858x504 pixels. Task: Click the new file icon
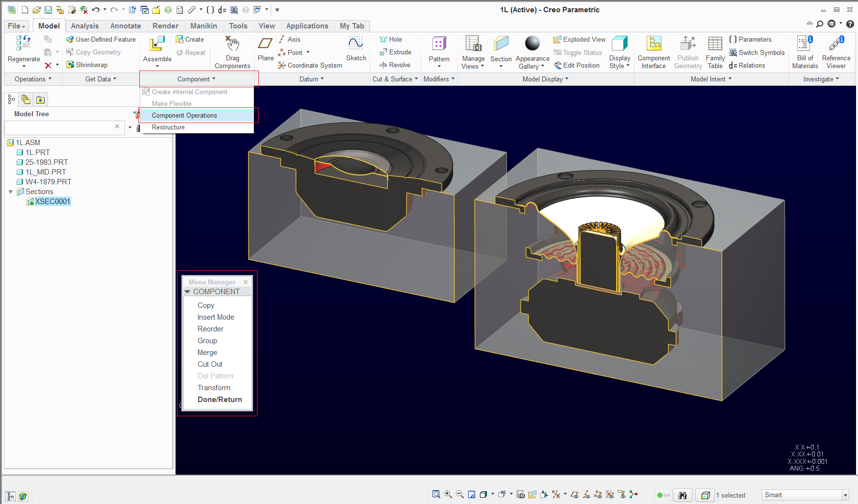[x=25, y=10]
